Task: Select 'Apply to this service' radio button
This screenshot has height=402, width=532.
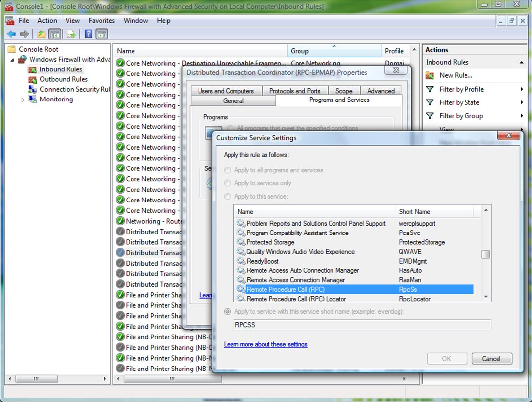Action: pos(227,197)
